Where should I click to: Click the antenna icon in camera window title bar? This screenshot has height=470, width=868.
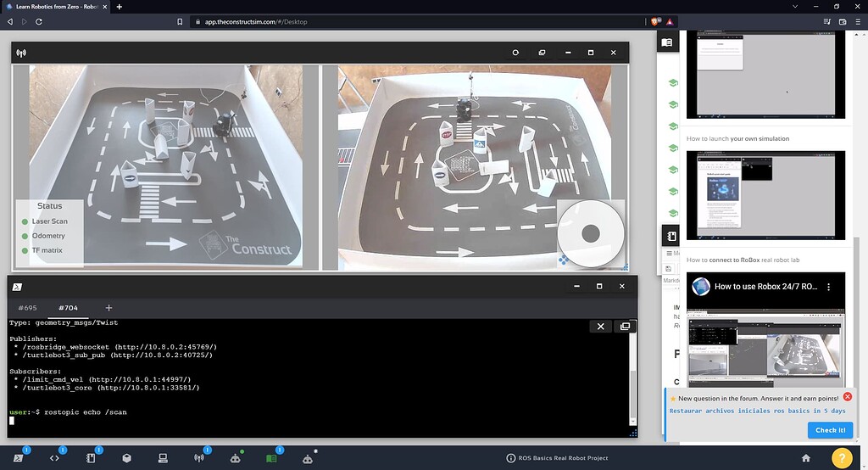[x=21, y=53]
